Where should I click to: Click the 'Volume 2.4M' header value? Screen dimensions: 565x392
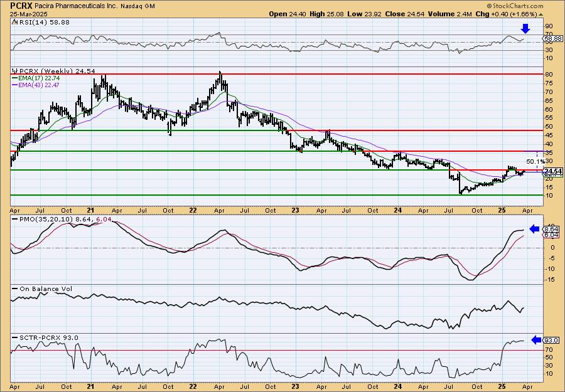click(x=450, y=14)
